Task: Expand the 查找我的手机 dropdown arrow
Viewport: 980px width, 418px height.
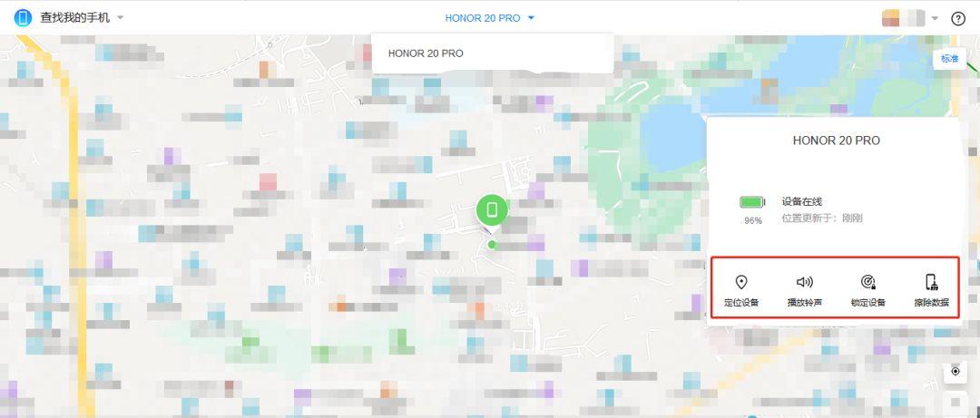Action: (121, 18)
